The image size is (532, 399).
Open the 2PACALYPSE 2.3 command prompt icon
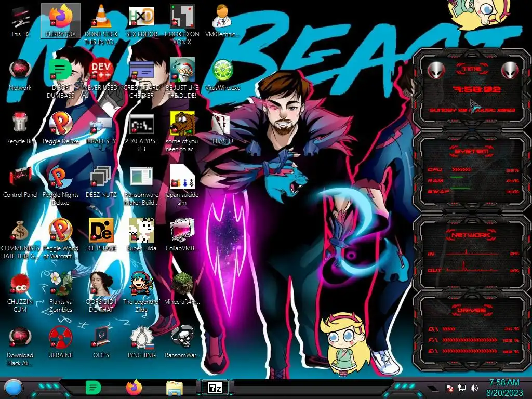pos(141,132)
